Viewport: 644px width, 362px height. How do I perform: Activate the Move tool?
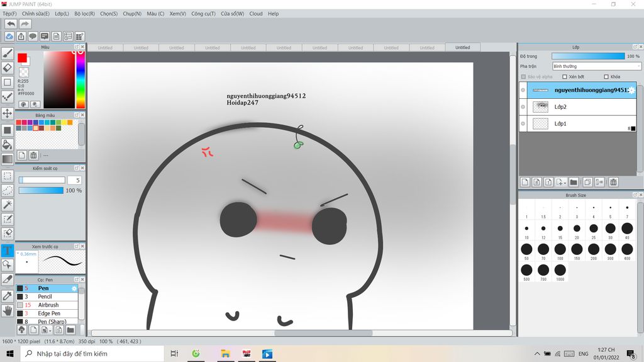pyautogui.click(x=8, y=113)
